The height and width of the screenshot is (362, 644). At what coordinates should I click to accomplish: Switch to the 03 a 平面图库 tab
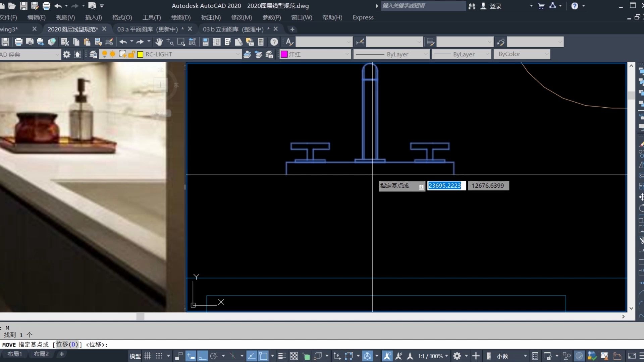148,29
